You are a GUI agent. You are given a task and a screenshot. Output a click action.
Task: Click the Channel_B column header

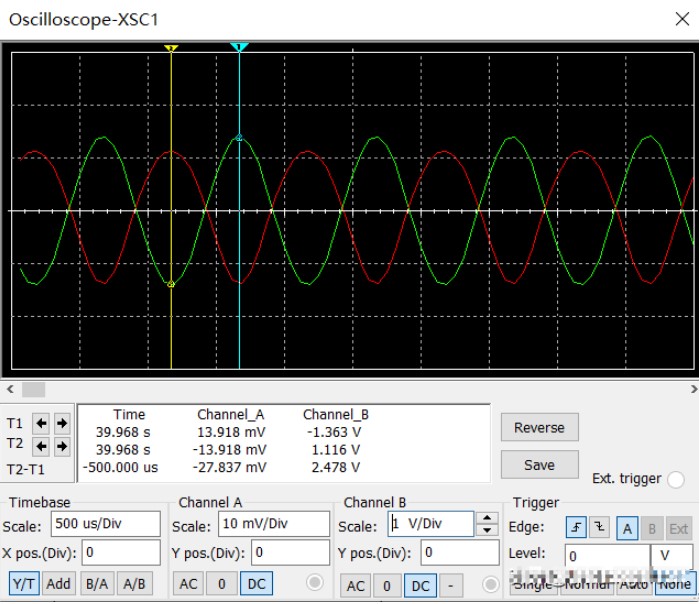coord(336,415)
